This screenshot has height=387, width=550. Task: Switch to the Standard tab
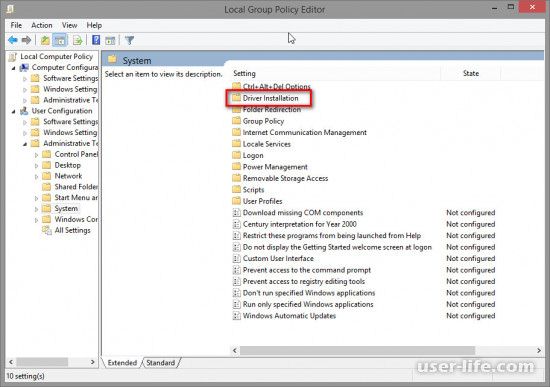161,363
